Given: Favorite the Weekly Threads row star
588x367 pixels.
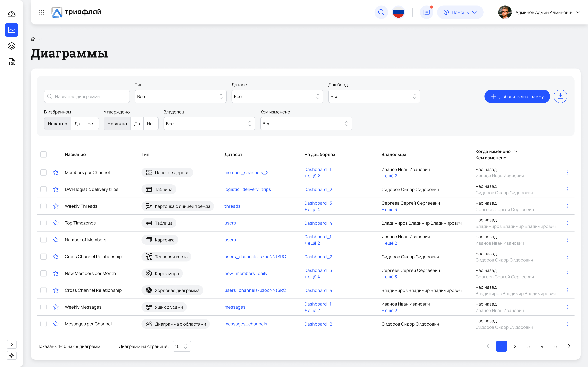Looking at the screenshot, I should pos(56,206).
